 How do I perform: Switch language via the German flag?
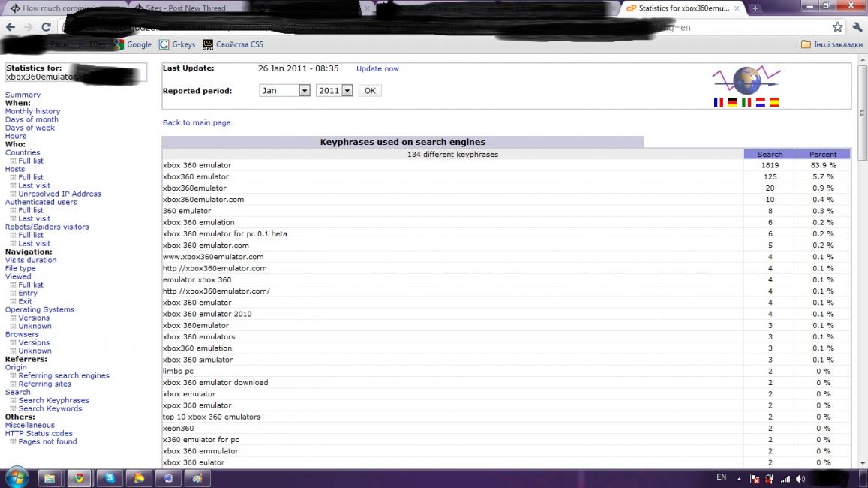(732, 102)
